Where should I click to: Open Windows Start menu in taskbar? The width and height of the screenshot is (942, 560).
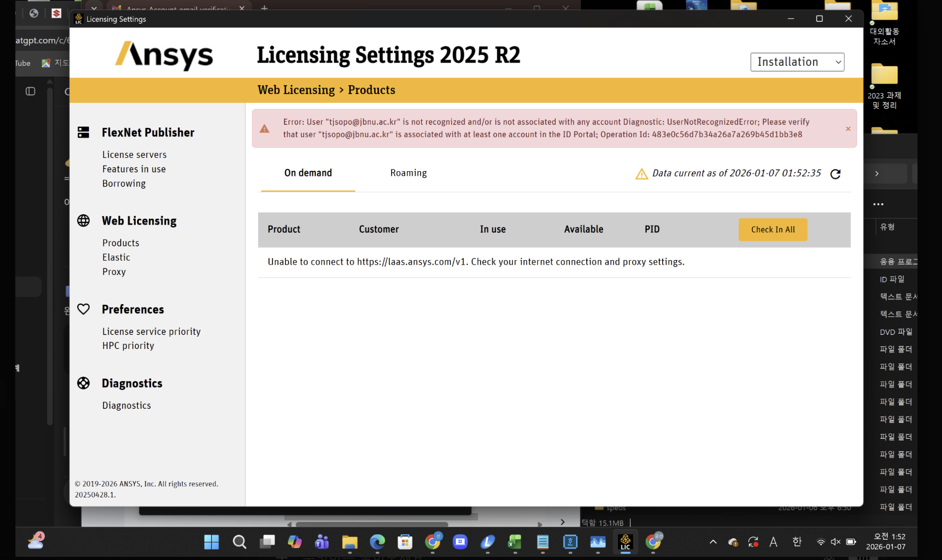click(x=211, y=542)
